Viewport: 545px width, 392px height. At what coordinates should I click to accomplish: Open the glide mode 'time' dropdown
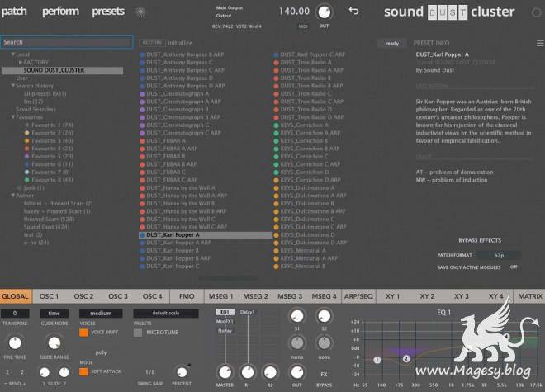pyautogui.click(x=54, y=313)
